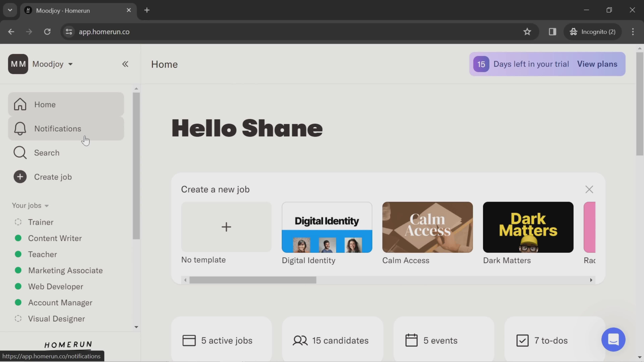Click the house Home icon
Screen dimensions: 644x362
[20, 104]
